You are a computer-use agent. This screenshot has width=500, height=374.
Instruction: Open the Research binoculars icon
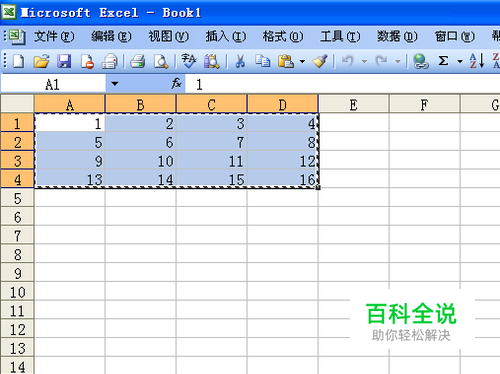212,61
